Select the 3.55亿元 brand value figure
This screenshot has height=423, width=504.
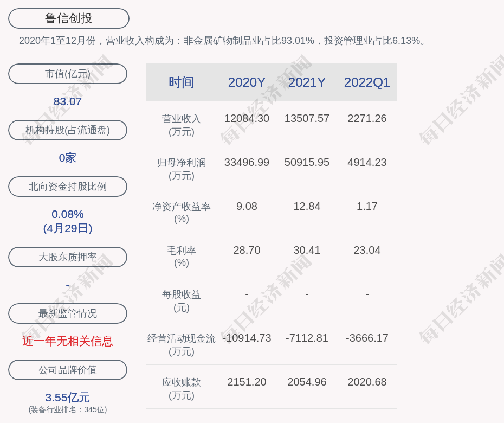[68, 398]
